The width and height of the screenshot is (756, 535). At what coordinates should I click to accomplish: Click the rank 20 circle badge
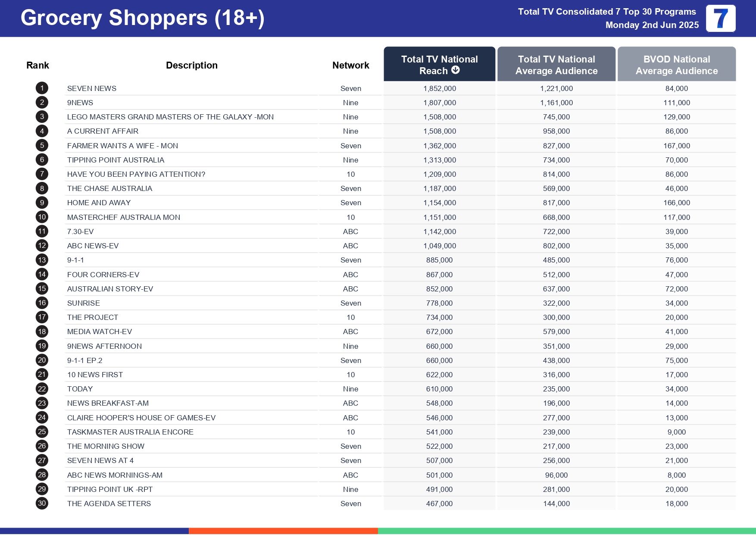[42, 360]
